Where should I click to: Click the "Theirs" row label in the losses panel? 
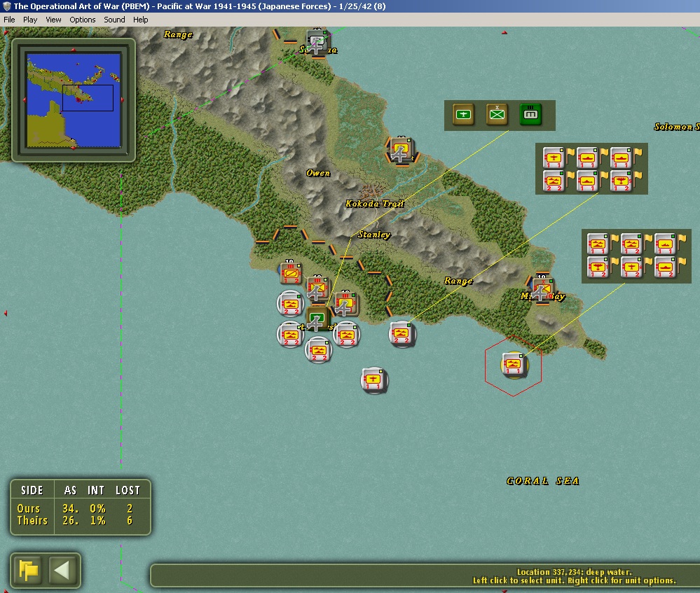click(32, 521)
